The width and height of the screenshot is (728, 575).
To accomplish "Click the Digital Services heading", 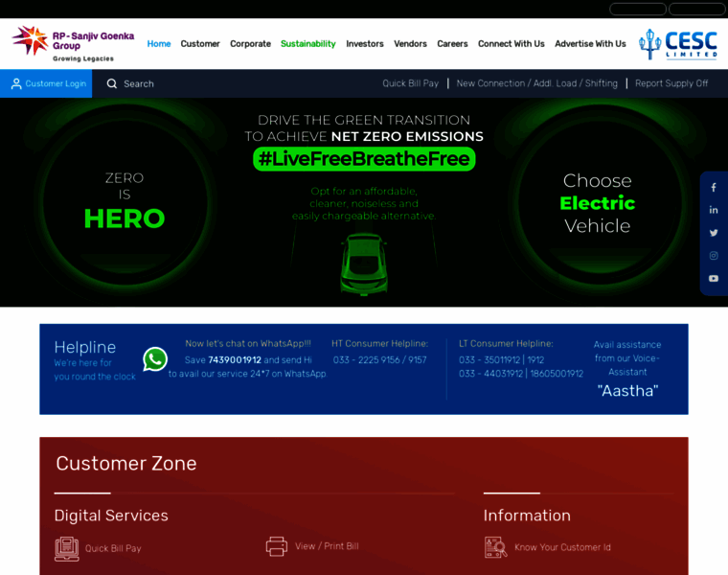I will point(111,516).
